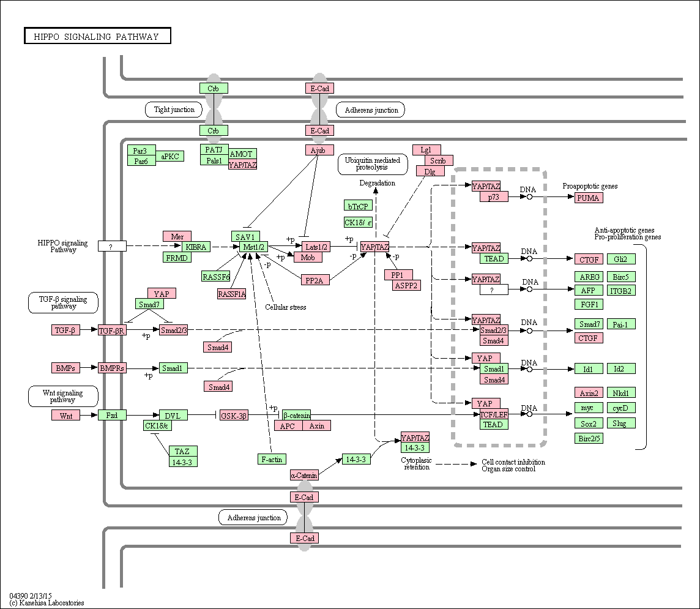
Task: Click the TCF/LEF gene box
Action: click(494, 414)
